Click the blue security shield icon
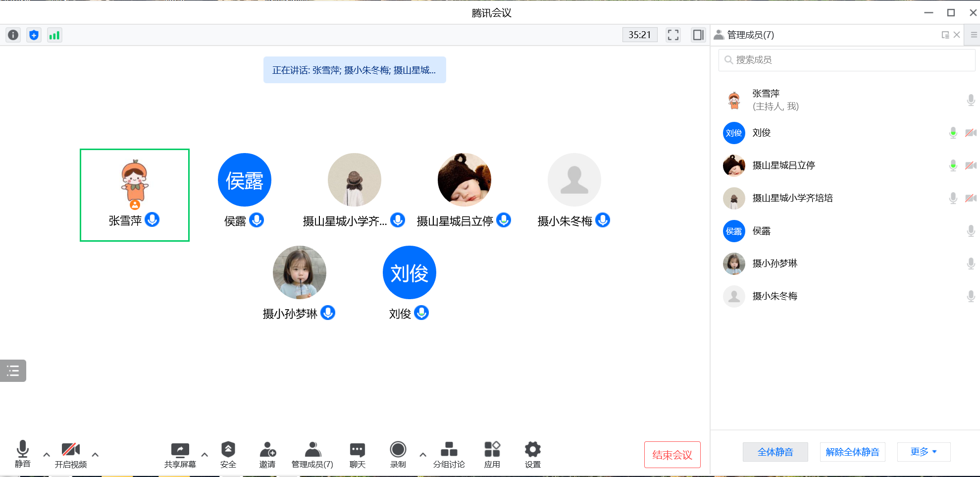This screenshot has height=477, width=980. pyautogui.click(x=34, y=35)
